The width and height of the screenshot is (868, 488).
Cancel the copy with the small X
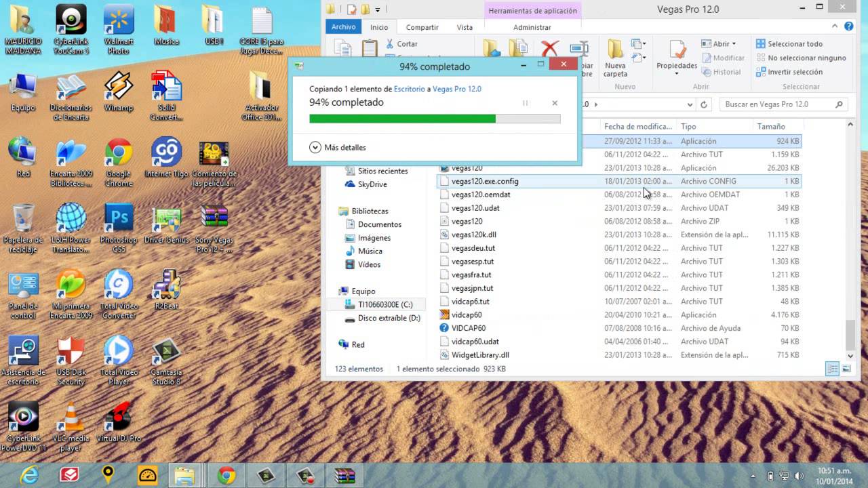point(555,103)
